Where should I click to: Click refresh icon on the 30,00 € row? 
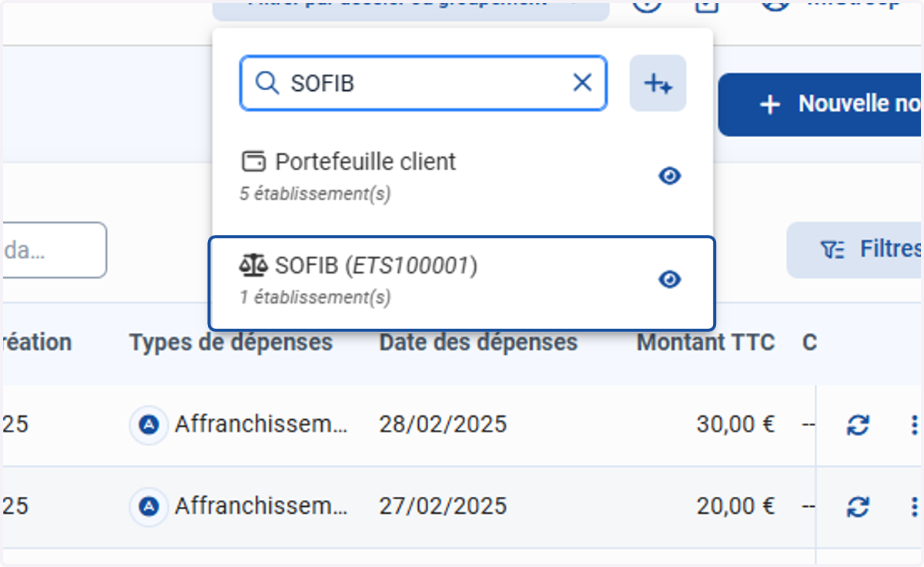[x=858, y=424]
